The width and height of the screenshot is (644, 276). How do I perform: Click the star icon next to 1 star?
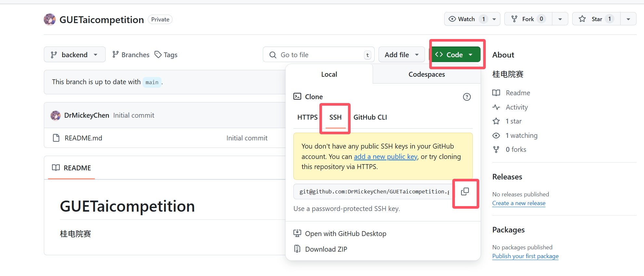[x=496, y=121]
